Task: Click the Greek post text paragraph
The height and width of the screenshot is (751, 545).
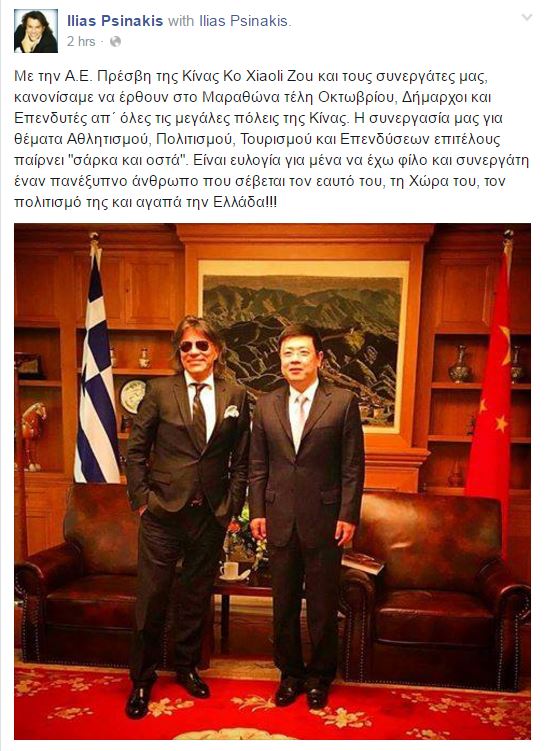Action: pyautogui.click(x=272, y=139)
